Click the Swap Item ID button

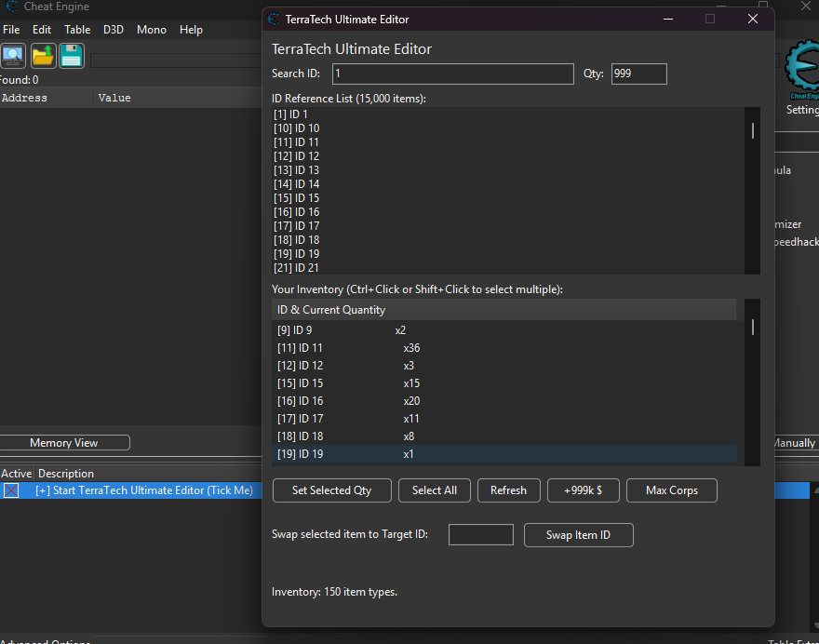(578, 535)
